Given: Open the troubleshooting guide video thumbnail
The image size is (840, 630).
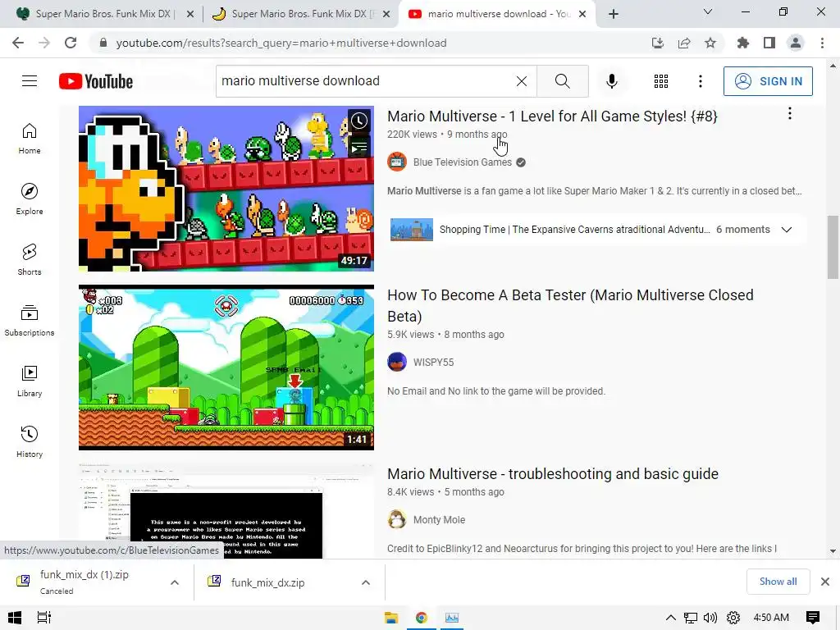Looking at the screenshot, I should pyautogui.click(x=226, y=511).
